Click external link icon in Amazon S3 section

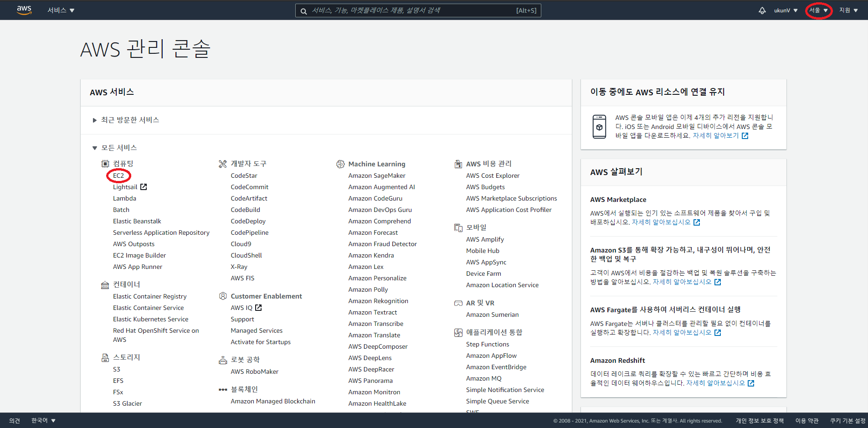point(718,282)
